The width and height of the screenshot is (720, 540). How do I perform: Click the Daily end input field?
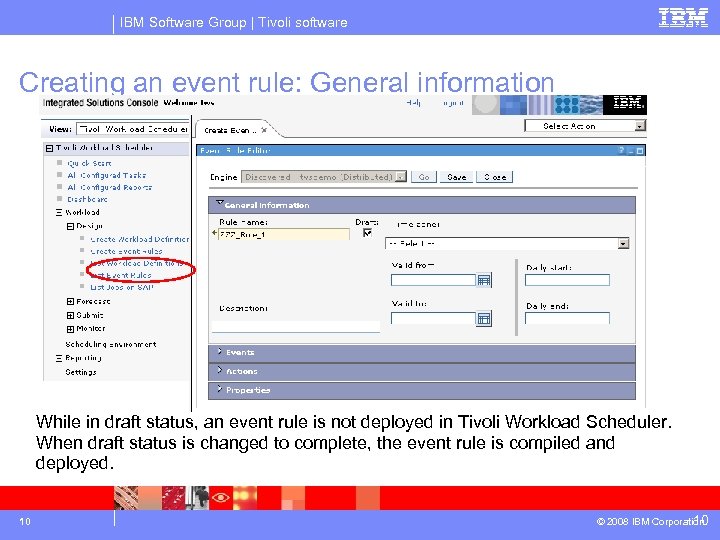point(567,318)
